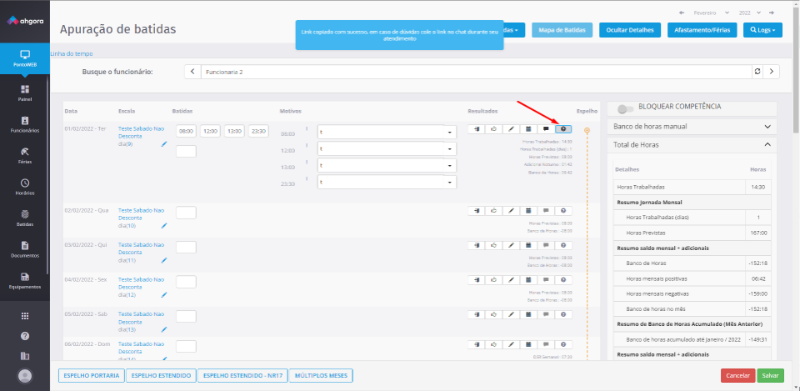Collapse the Total de Horas panel
This screenshot has width=800, height=391.
click(x=692, y=145)
